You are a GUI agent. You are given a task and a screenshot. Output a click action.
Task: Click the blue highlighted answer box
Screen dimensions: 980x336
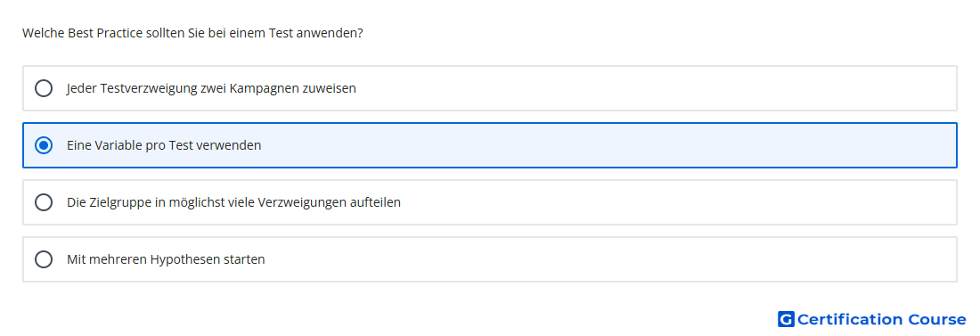click(x=490, y=145)
